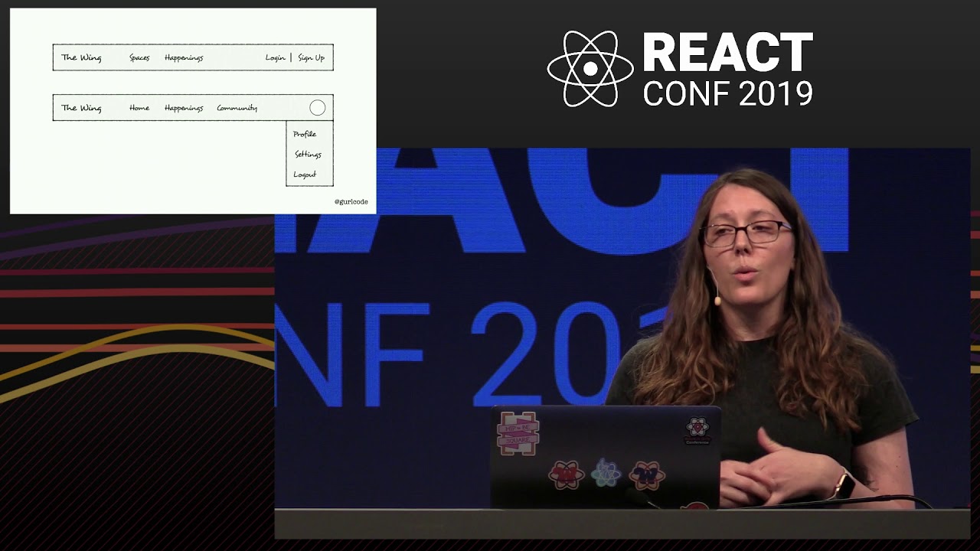Viewport: 980px width, 551px height.
Task: Select Profile from the avatar dropdown
Action: coord(303,134)
